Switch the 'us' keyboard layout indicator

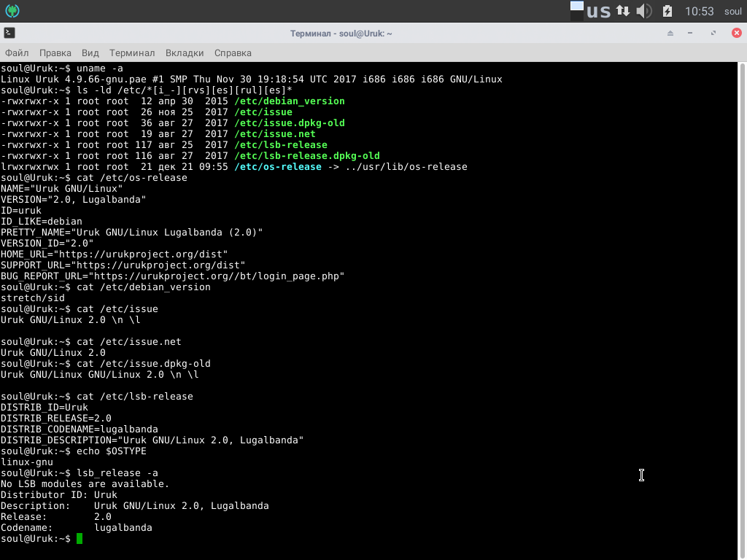click(x=598, y=12)
